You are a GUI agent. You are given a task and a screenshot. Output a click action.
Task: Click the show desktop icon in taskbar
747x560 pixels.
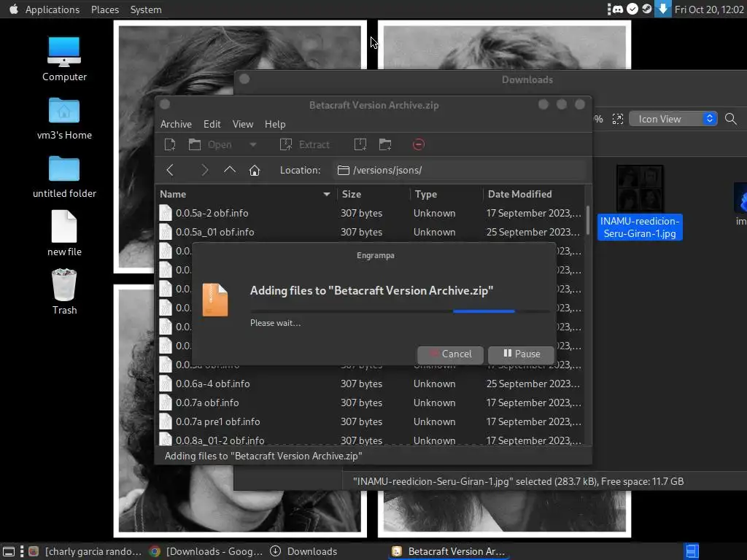point(9,551)
